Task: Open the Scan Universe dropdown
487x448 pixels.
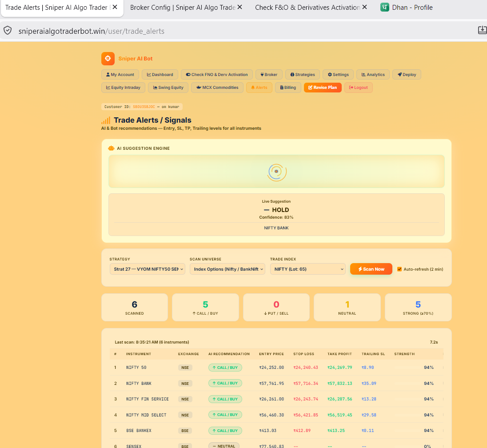Action: (x=228, y=269)
